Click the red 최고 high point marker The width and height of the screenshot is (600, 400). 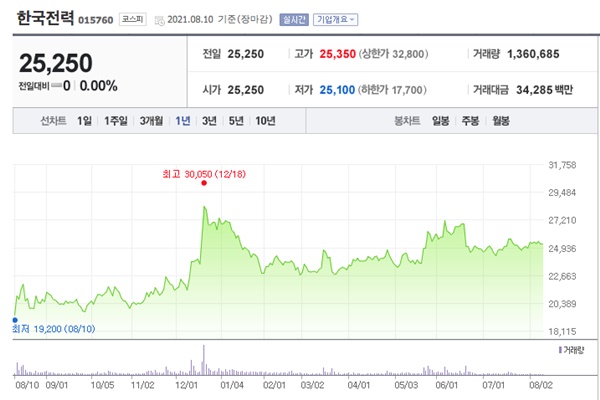point(204,183)
